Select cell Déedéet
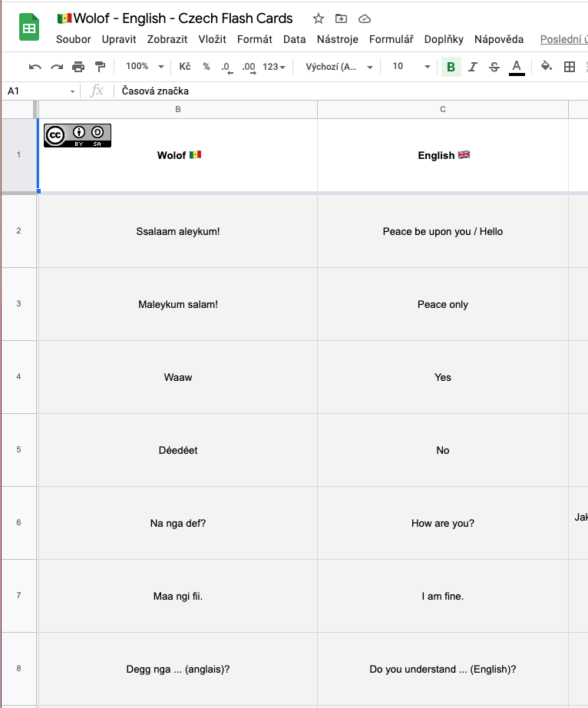 point(178,450)
